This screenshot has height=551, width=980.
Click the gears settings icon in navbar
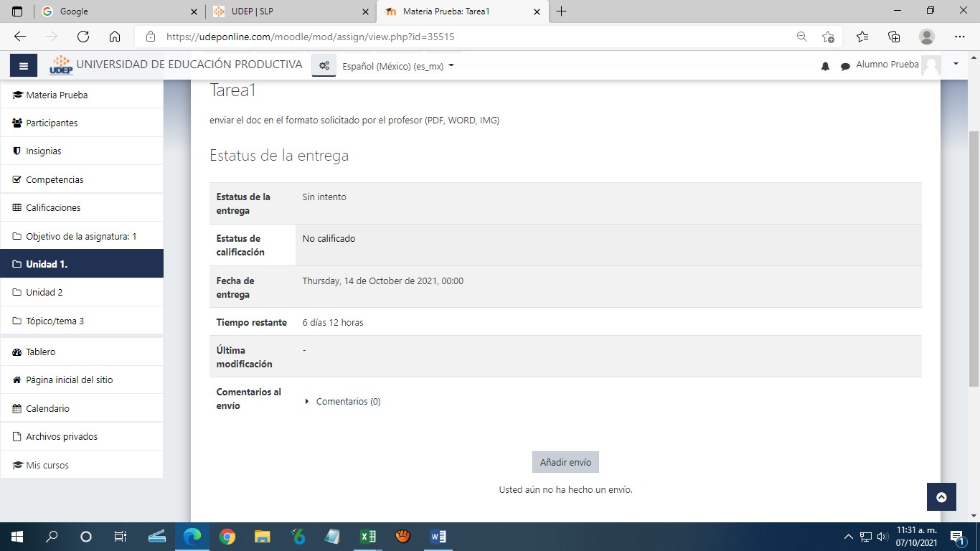tap(324, 66)
